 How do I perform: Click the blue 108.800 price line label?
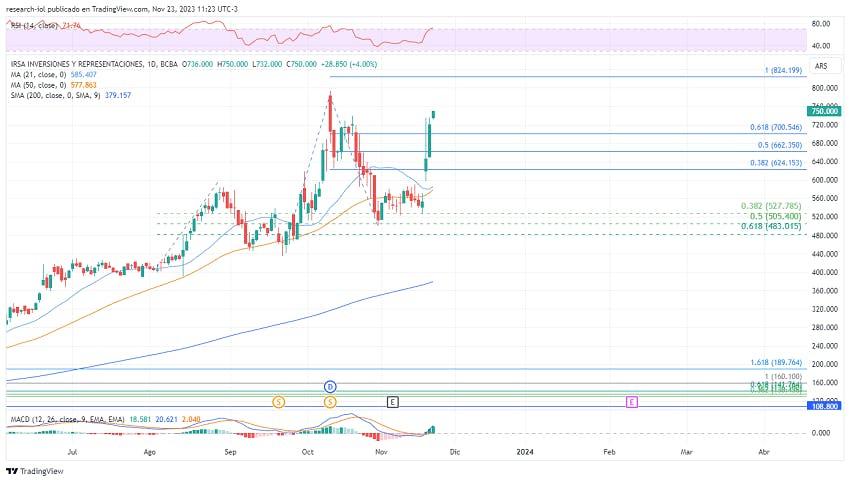(824, 406)
